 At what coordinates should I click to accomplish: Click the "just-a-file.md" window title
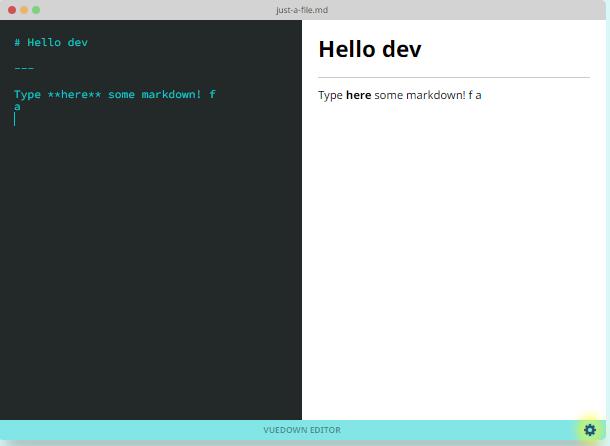[302, 10]
